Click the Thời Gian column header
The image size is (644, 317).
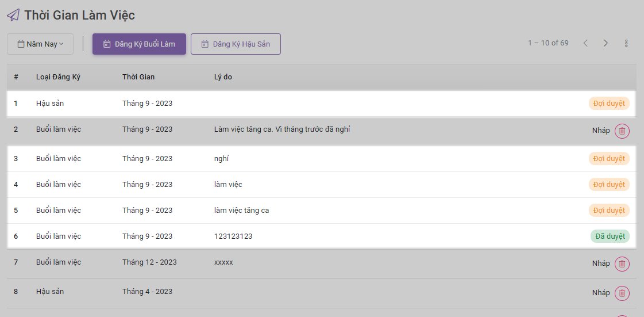pyautogui.click(x=138, y=77)
